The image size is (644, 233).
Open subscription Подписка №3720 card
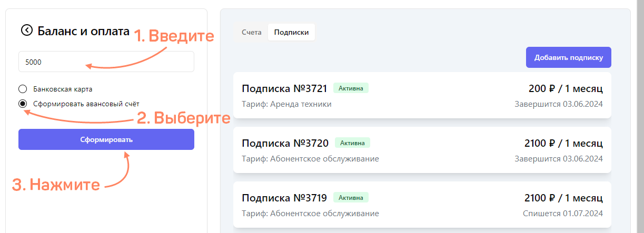[422, 150]
